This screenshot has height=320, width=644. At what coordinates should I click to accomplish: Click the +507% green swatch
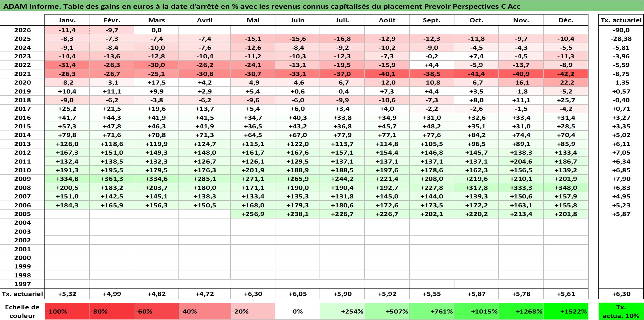point(387,311)
